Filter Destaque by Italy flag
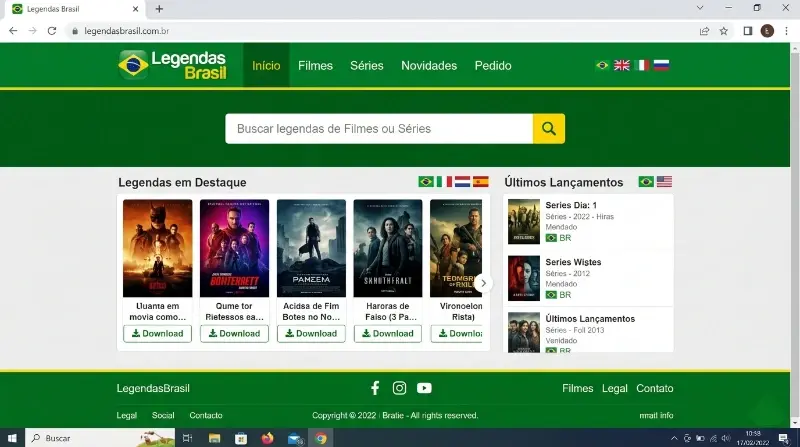Viewport: 800px width, 447px height. point(444,182)
